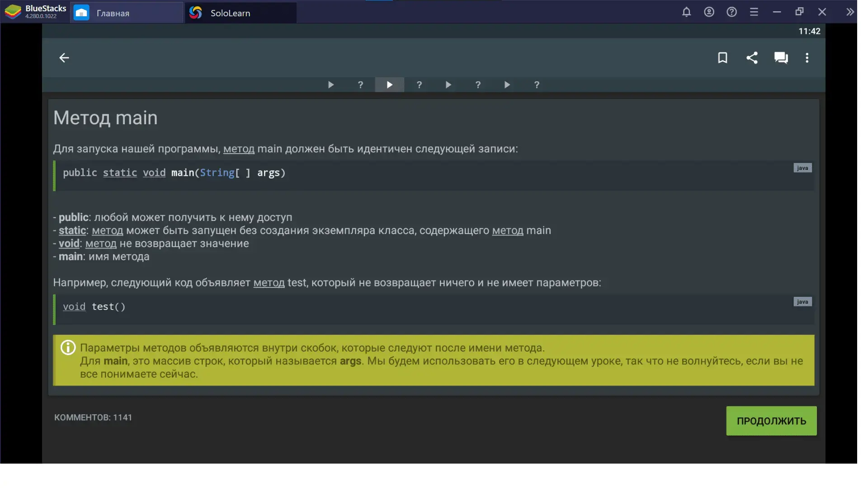Click метод link in the void line
The width and height of the screenshot is (868, 488).
coord(101,244)
